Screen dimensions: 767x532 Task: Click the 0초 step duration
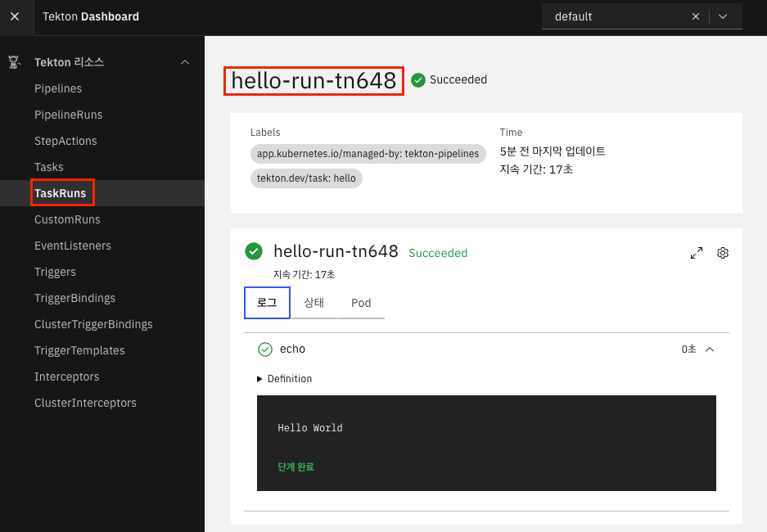[688, 349]
